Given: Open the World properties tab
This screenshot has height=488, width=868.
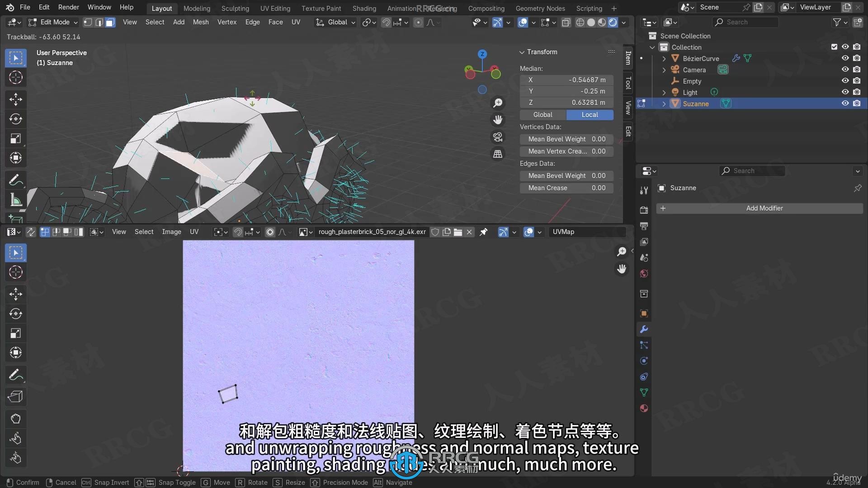Looking at the screenshot, I should click(644, 274).
